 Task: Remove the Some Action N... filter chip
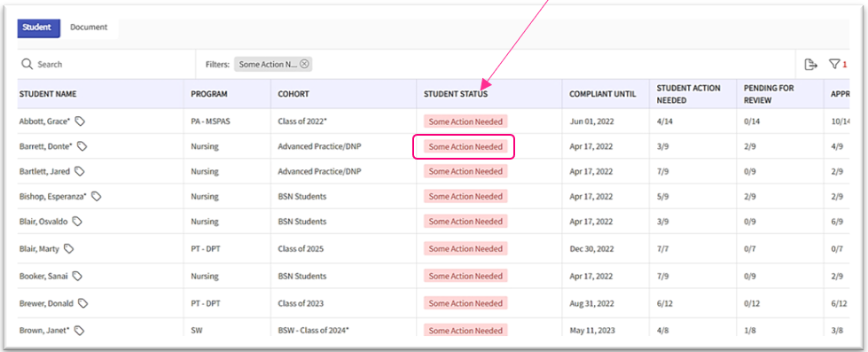click(x=304, y=64)
